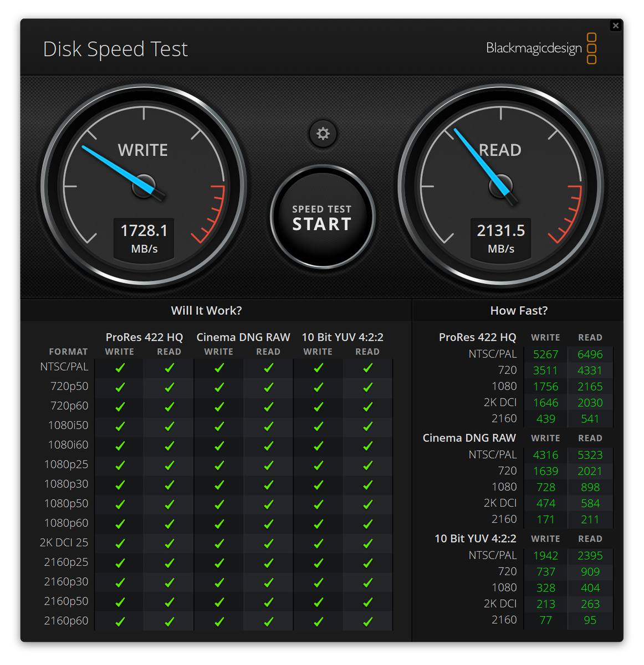Screen dimensions: 644x665
Task: Click 10 Bit YUV 4:2:2 column header in Will It Work
Action: point(343,337)
